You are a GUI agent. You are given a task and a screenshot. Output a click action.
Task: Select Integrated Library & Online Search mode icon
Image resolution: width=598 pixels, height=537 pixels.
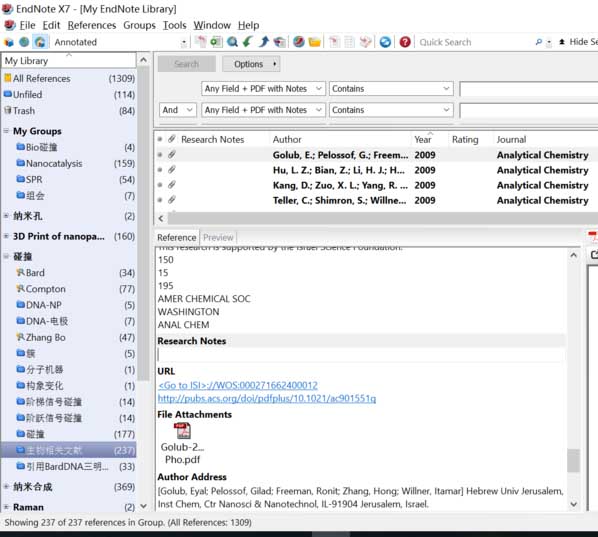[40, 42]
